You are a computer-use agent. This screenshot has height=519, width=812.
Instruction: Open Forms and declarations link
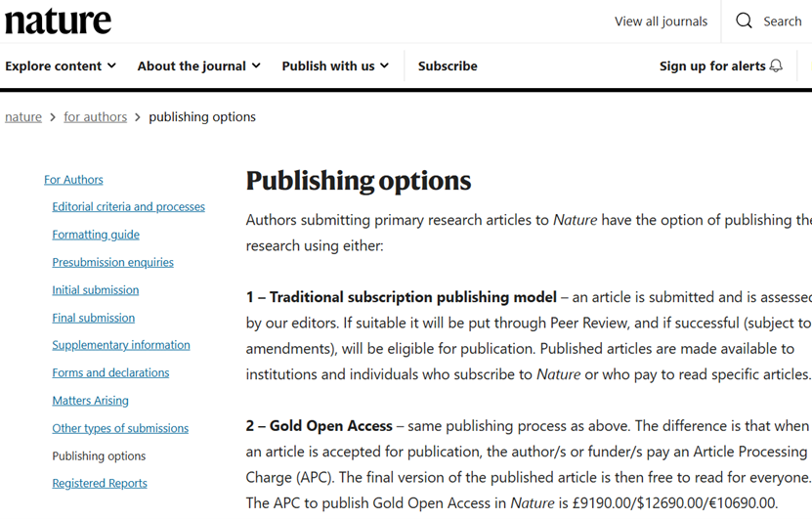(x=110, y=372)
